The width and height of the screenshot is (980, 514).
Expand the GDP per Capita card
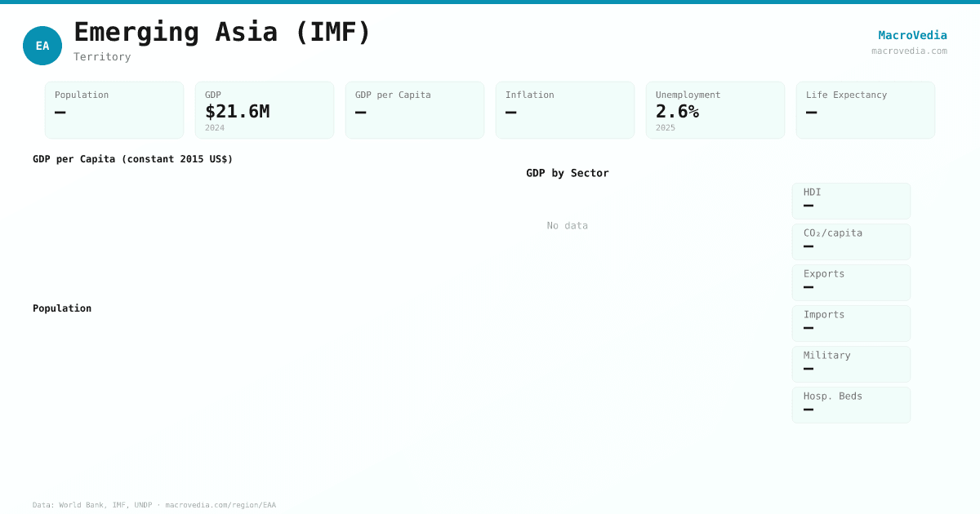point(414,109)
